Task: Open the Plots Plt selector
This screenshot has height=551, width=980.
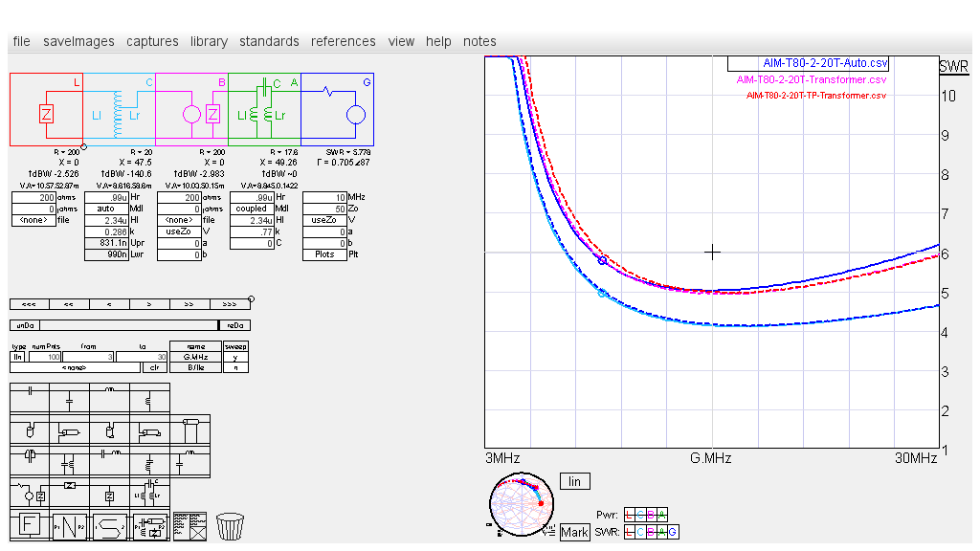Action: point(324,254)
